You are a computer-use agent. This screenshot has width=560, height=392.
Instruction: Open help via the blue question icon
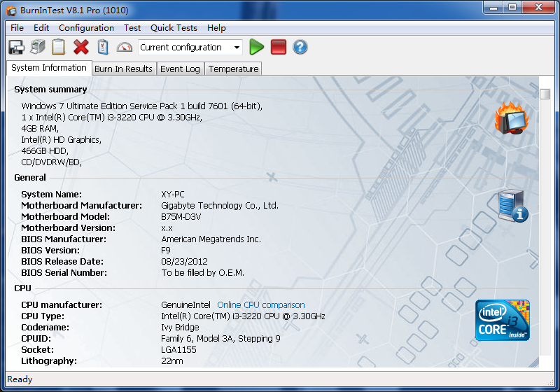(x=300, y=47)
